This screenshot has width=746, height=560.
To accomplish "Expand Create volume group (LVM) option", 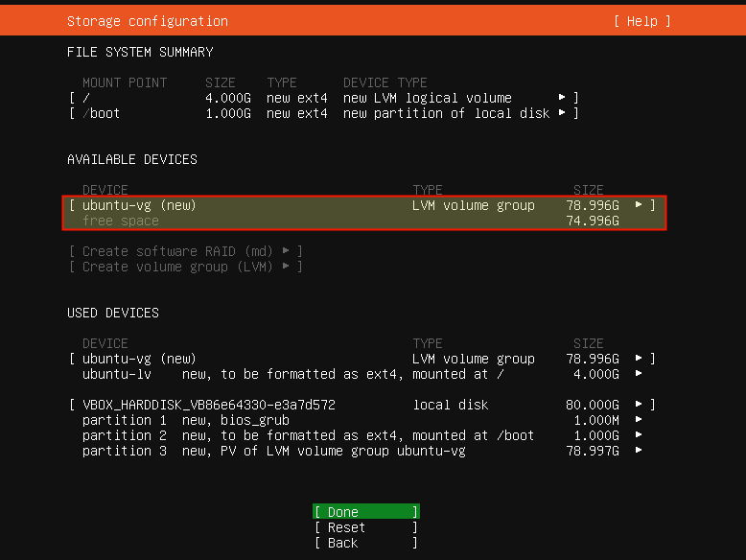I will [x=186, y=267].
